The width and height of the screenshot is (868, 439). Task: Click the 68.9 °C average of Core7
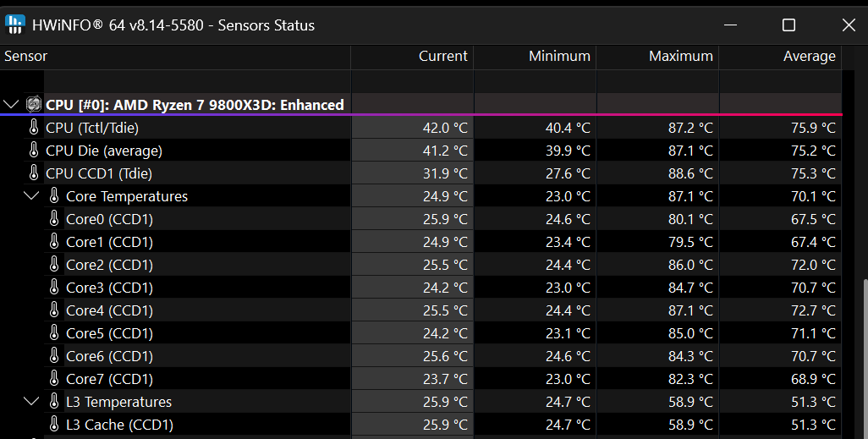[813, 379]
